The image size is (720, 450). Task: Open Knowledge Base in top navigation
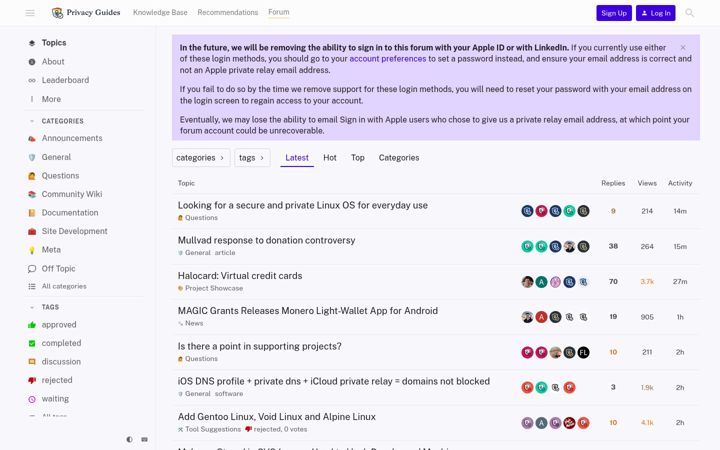tap(160, 12)
